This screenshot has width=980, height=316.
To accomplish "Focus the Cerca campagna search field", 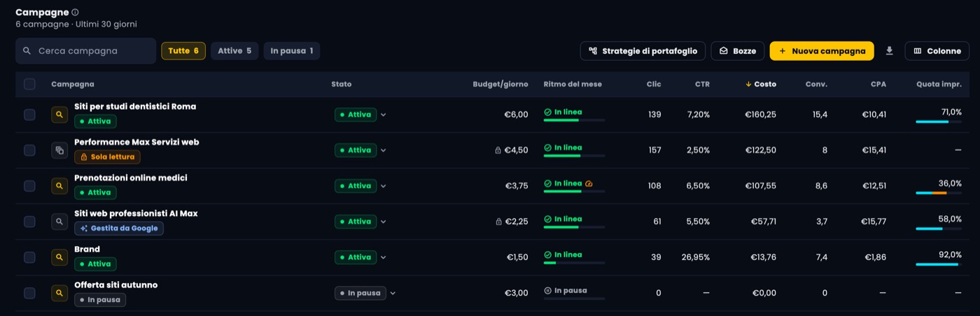I will [85, 51].
